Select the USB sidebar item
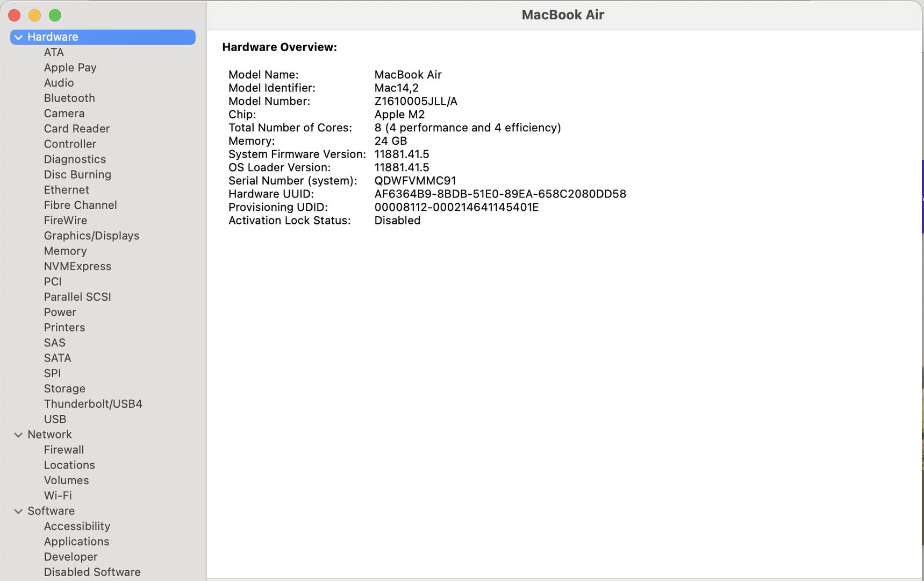The image size is (924, 581). click(x=55, y=419)
